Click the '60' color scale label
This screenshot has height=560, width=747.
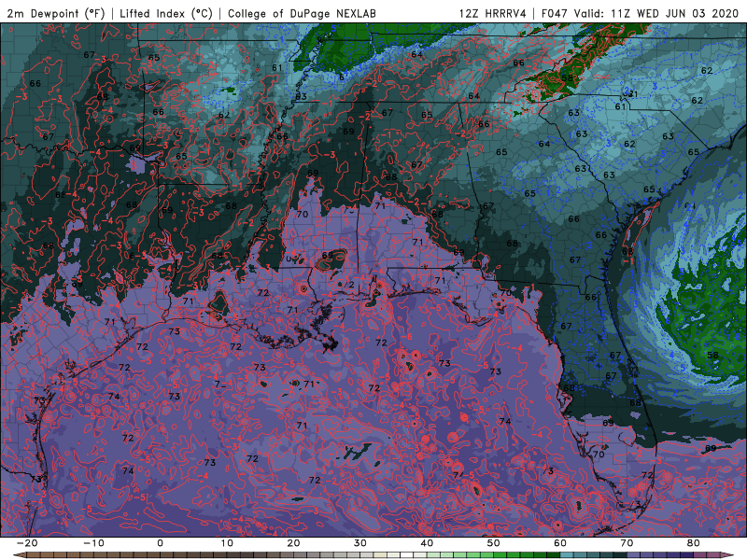pos(560,543)
